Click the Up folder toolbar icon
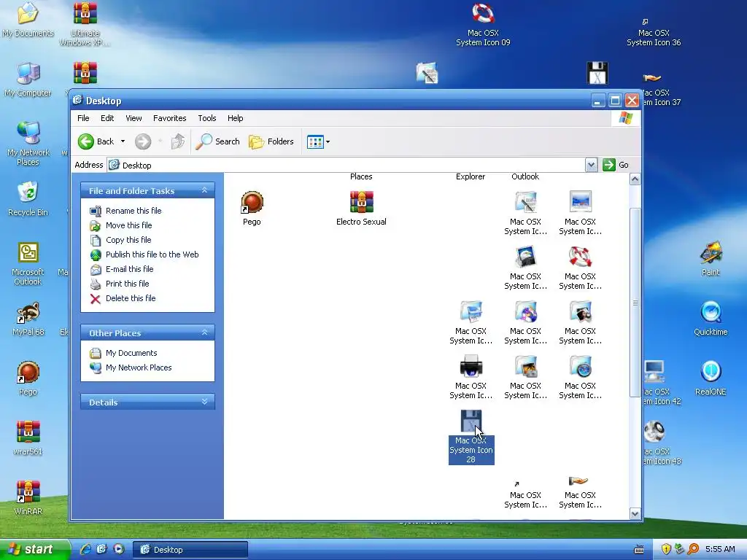The image size is (747, 560). click(178, 141)
